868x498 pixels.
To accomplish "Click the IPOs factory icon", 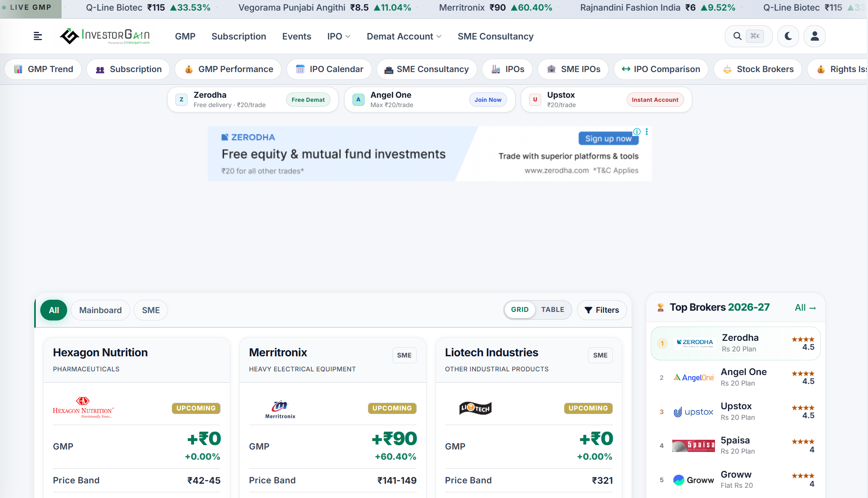I will (496, 69).
